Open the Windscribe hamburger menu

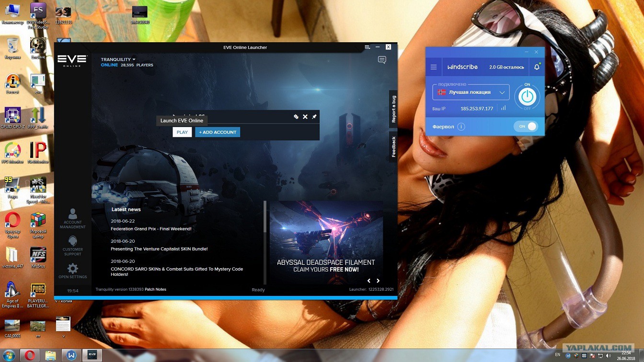pos(434,67)
